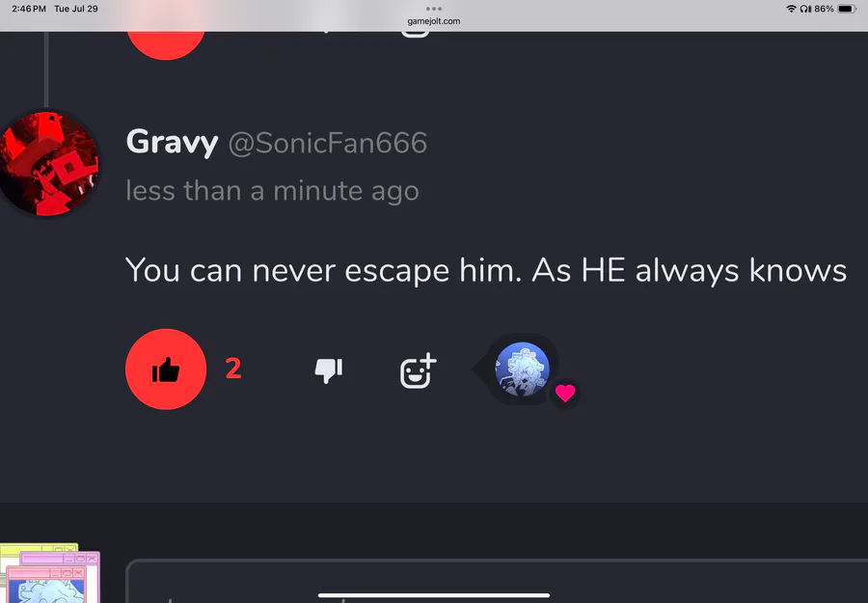The image size is (868, 603).
Task: Tap the gamejolt.com address bar
Action: point(433,21)
